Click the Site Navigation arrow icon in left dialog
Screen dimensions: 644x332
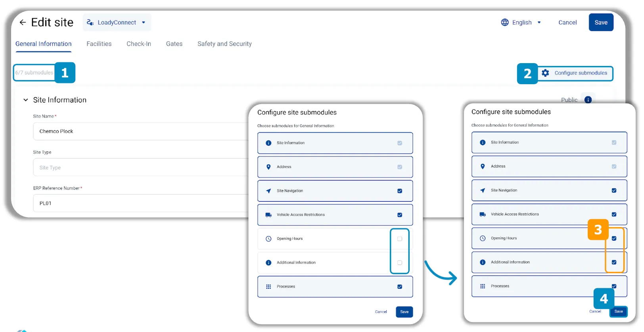[x=268, y=191]
